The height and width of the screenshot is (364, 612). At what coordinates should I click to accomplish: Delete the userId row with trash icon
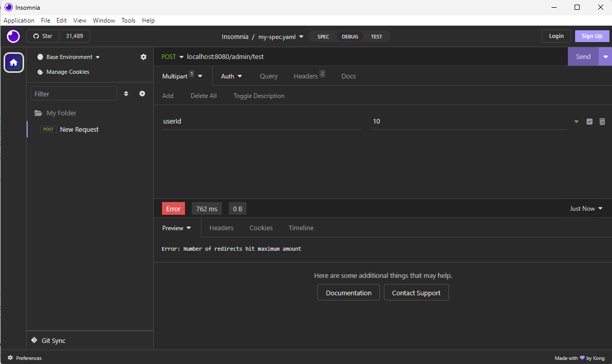click(x=602, y=122)
